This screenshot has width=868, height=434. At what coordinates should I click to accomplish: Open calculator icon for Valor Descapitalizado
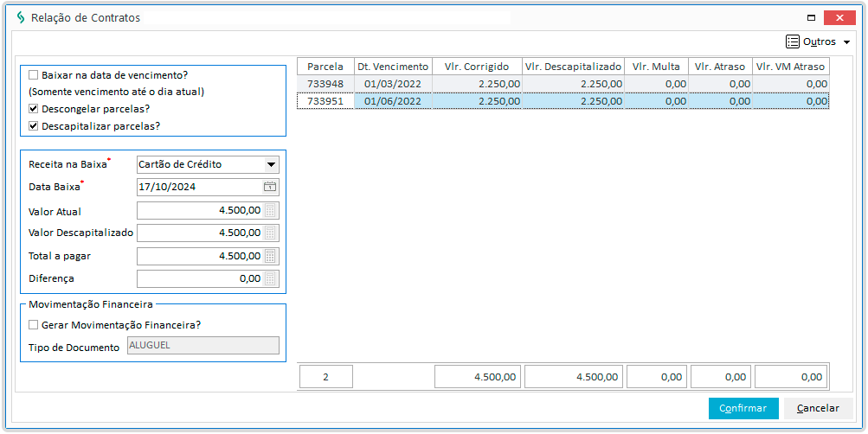pos(270,233)
